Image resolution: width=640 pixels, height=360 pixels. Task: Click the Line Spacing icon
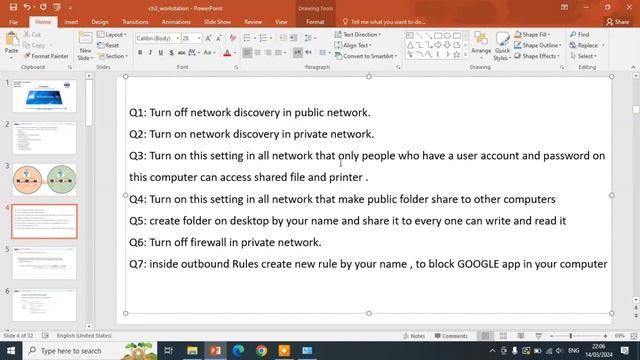click(308, 38)
